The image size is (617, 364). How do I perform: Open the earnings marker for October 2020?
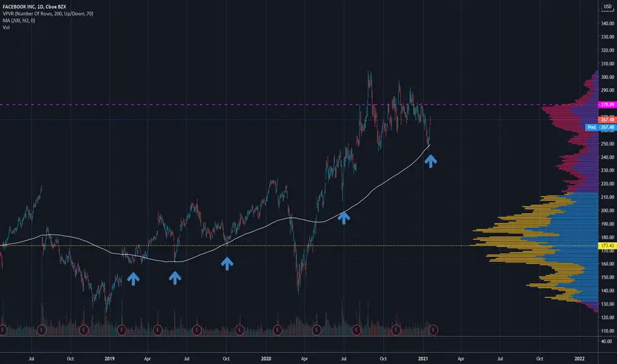[x=396, y=330]
